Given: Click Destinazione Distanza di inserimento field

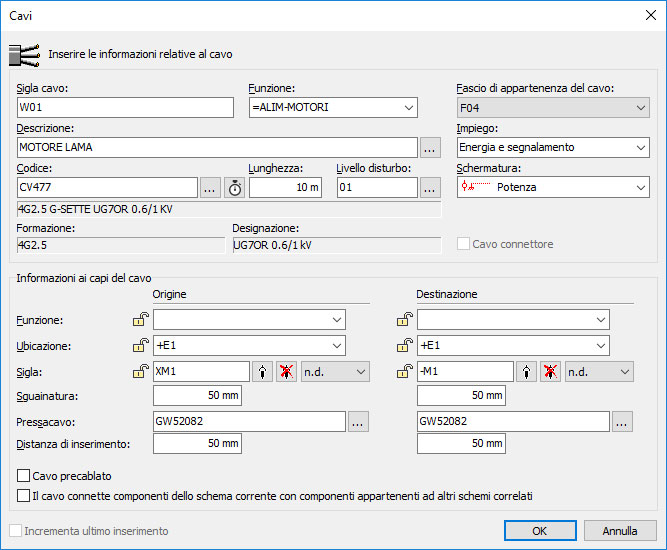Looking at the screenshot, I should click(462, 444).
